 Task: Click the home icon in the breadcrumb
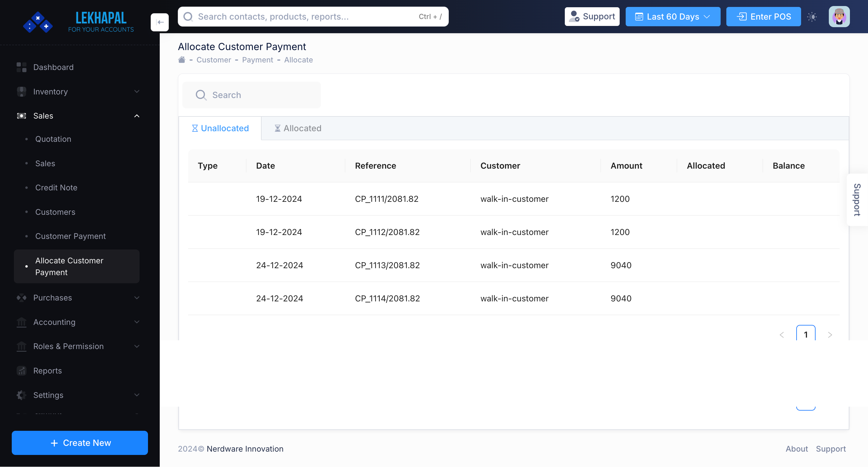point(182,59)
